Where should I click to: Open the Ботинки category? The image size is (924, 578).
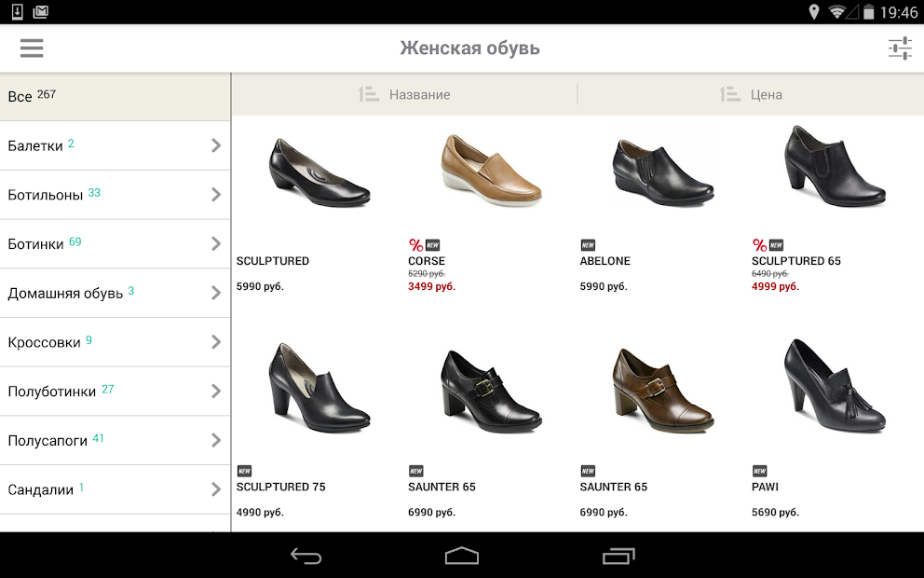click(x=102, y=244)
